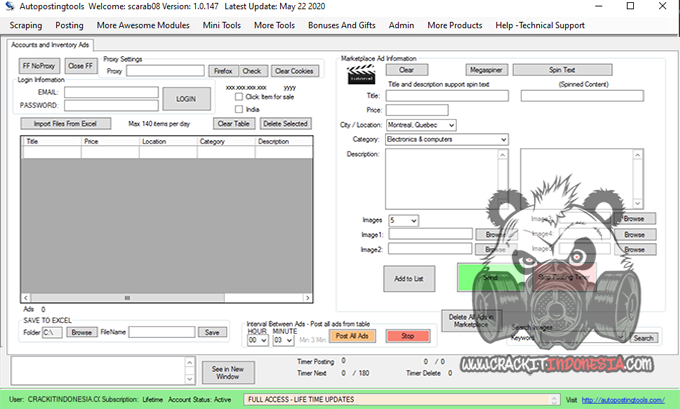The width and height of the screenshot is (680, 409).
Task: Click the green Send button
Action: pos(491,277)
